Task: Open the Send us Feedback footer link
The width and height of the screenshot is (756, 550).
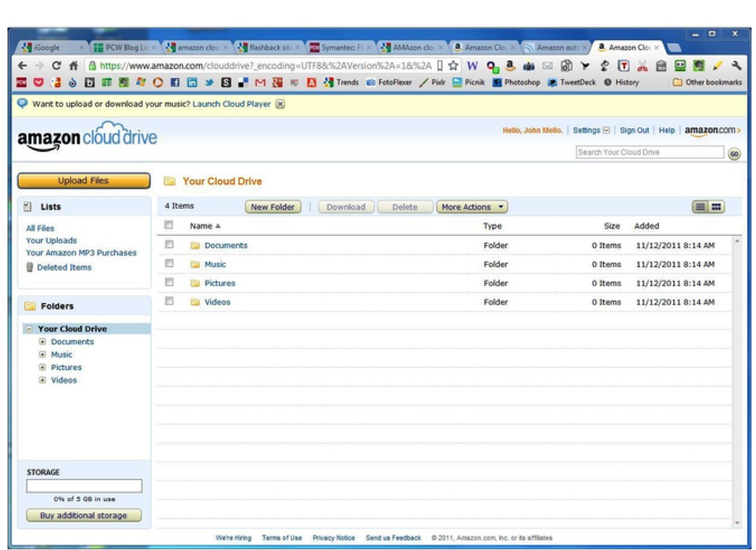Action: (x=393, y=538)
